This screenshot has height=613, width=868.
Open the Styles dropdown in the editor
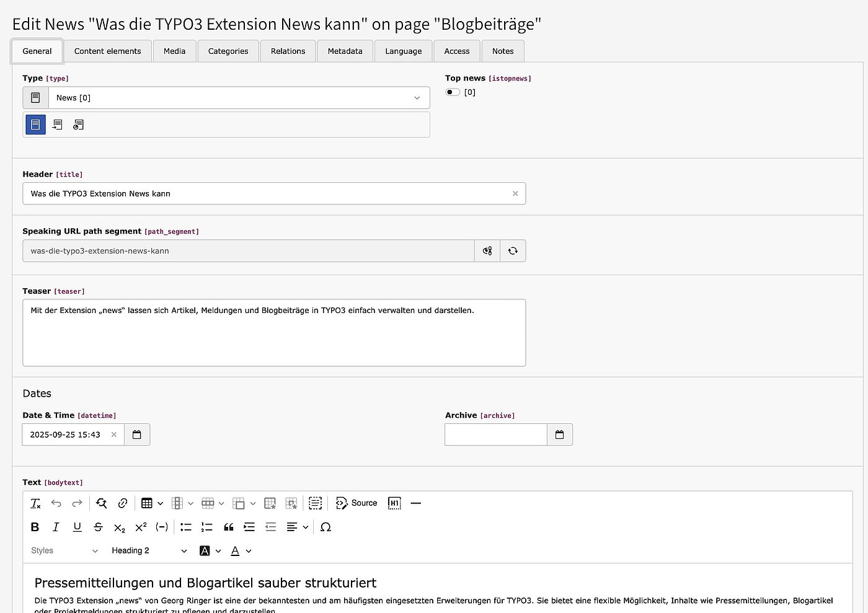(64, 550)
